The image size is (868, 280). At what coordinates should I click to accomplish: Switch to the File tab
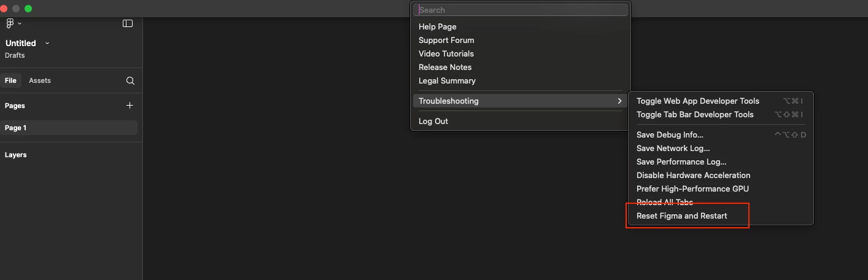(10, 80)
